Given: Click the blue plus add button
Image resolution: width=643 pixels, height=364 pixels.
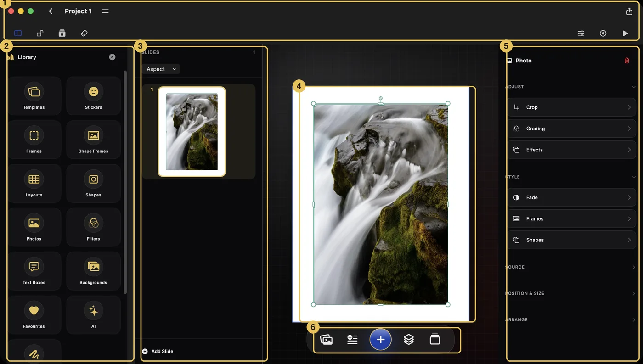Looking at the screenshot, I should point(380,340).
